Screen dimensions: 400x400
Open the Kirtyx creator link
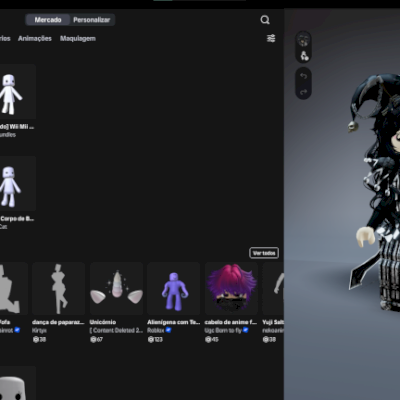[x=39, y=330]
